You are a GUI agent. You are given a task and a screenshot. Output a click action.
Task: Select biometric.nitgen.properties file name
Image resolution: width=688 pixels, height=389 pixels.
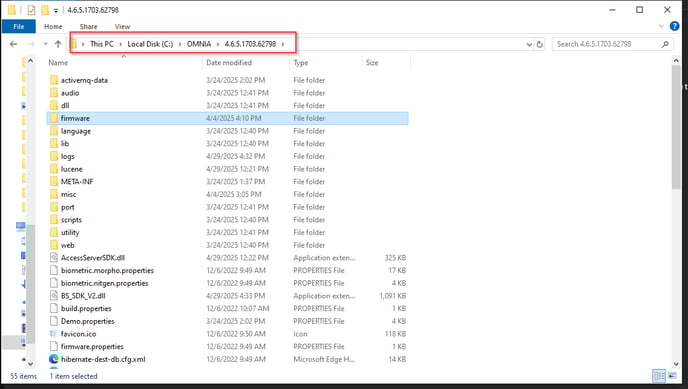click(x=104, y=283)
